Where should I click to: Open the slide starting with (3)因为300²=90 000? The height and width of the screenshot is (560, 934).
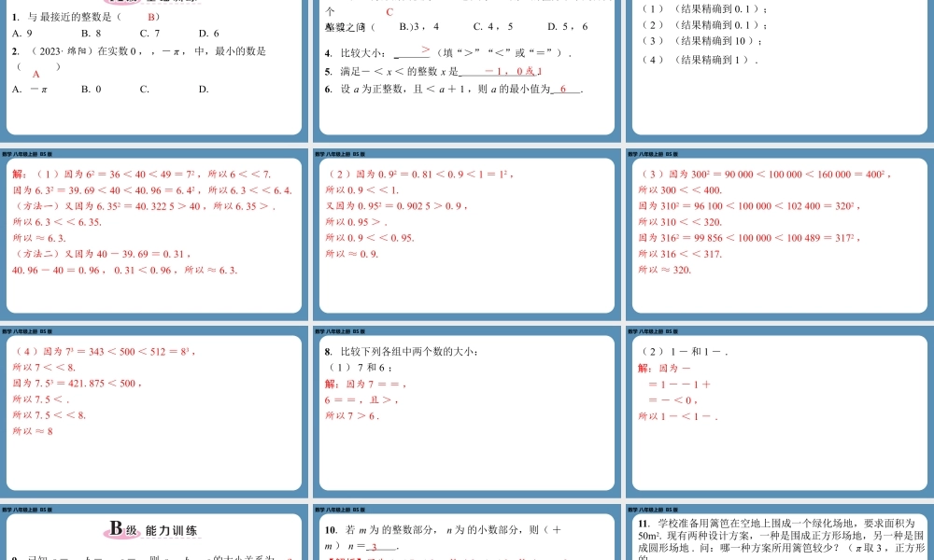pos(779,231)
